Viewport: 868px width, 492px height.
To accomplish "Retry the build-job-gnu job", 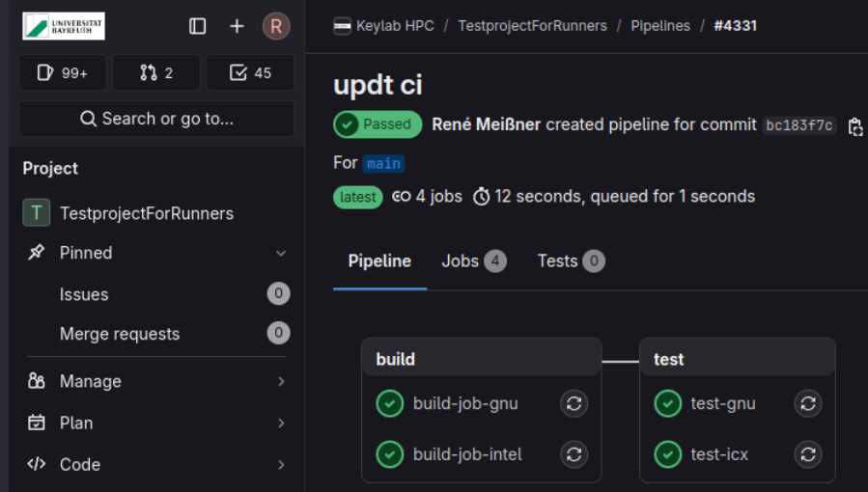I will [x=574, y=403].
